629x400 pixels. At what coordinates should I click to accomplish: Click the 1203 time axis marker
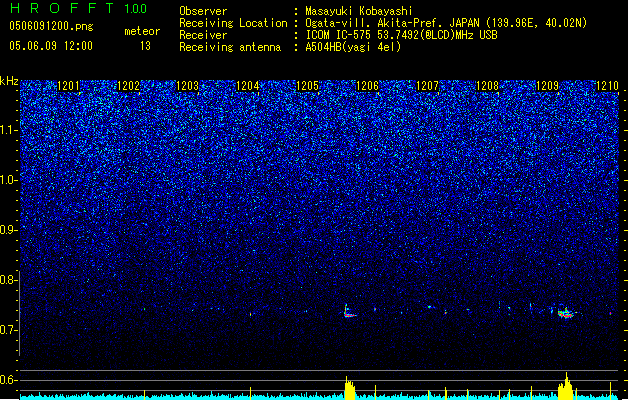click(188, 86)
